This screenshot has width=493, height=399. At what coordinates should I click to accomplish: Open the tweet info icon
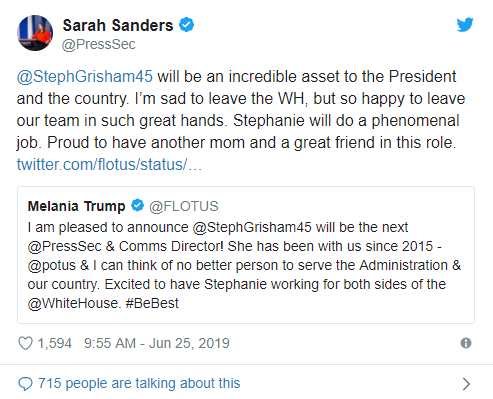(x=466, y=343)
